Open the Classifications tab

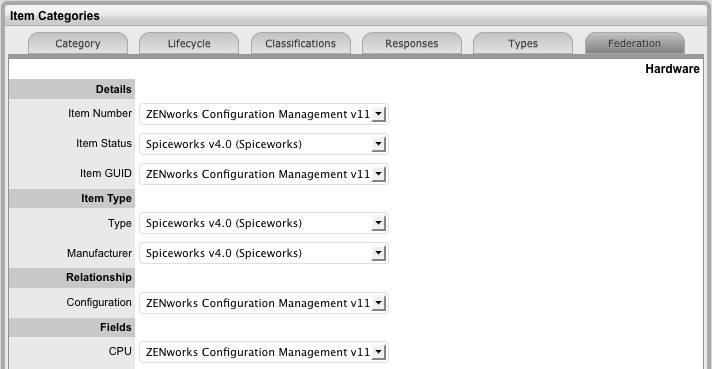coord(301,44)
